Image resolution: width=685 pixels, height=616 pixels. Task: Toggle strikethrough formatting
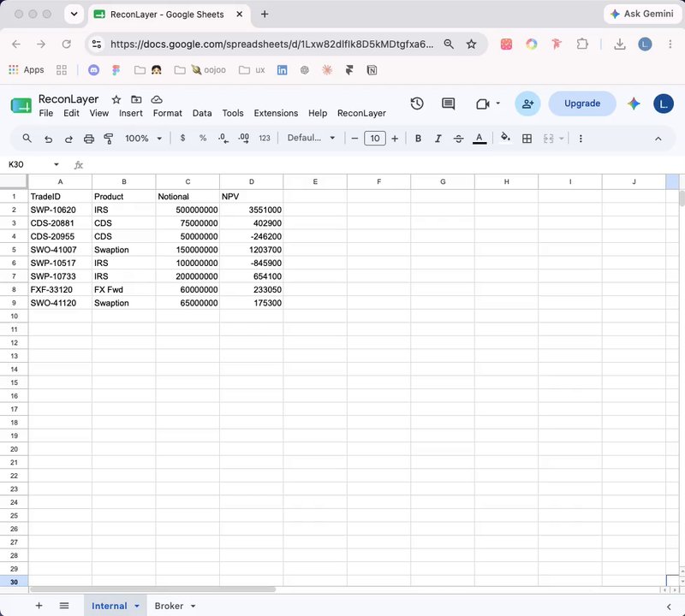458,139
